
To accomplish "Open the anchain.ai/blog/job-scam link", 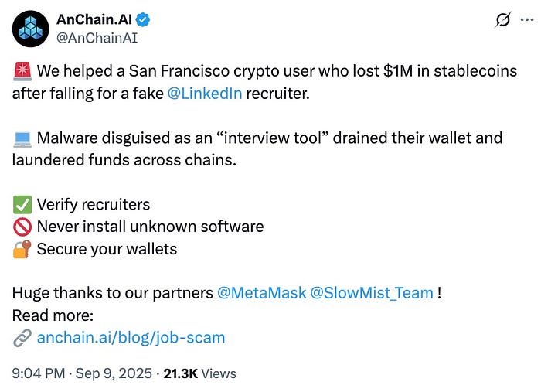I will [131, 338].
